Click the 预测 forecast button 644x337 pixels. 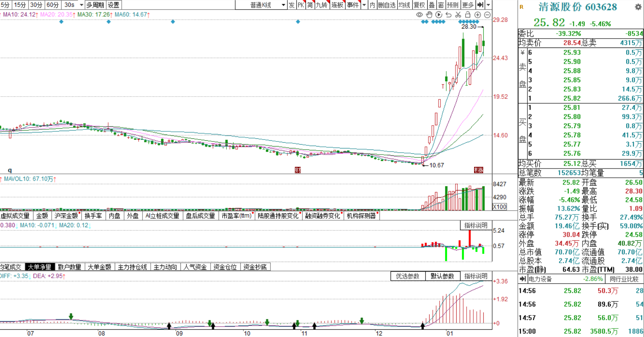tap(453, 5)
